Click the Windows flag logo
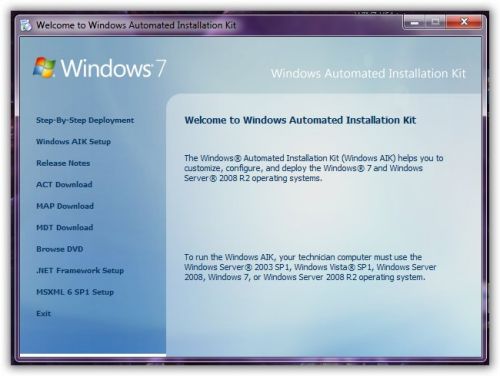The image size is (500, 376). (44, 67)
